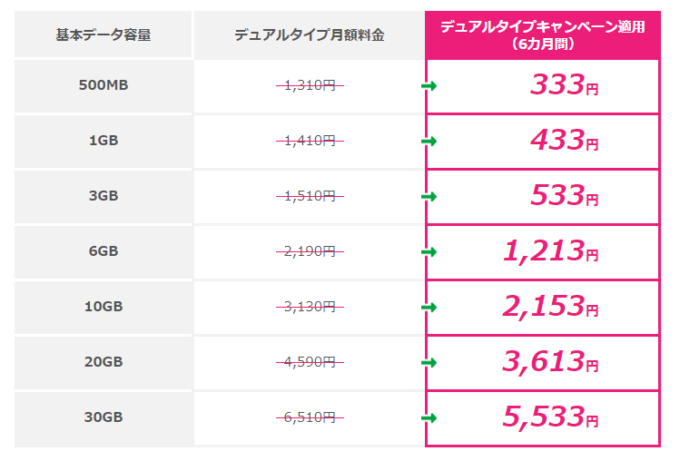Select the 30GB capacity cell
Screen dimensions: 680x461
pyautogui.click(x=103, y=418)
